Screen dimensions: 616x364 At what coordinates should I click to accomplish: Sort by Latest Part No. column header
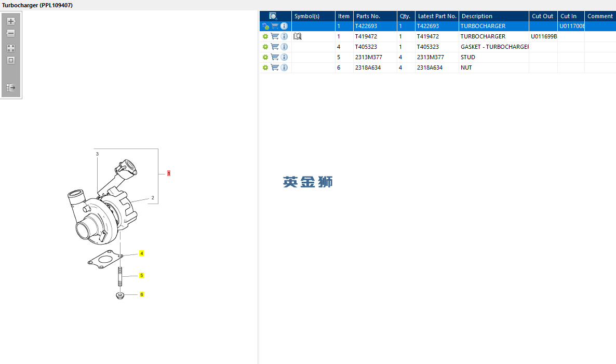coord(437,16)
